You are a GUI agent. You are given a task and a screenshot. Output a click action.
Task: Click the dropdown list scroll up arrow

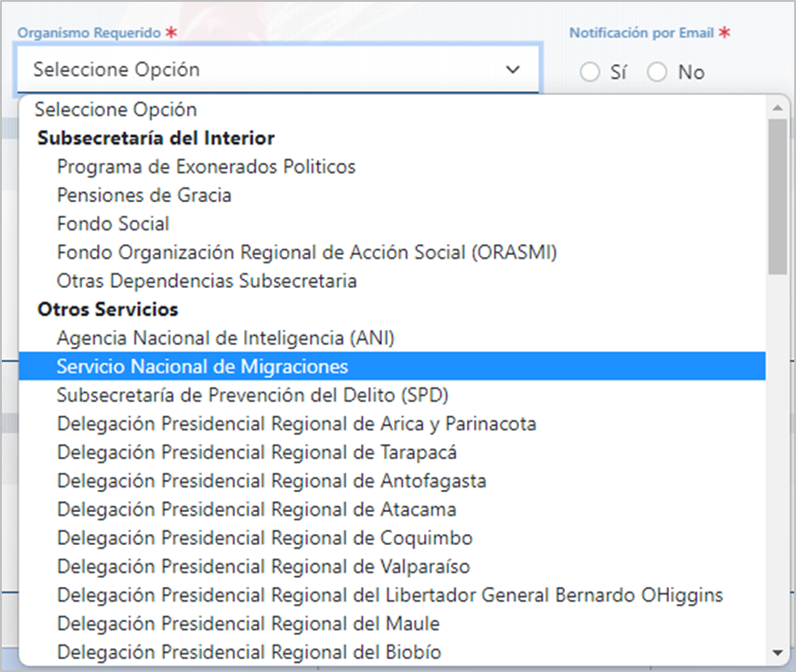(x=778, y=107)
